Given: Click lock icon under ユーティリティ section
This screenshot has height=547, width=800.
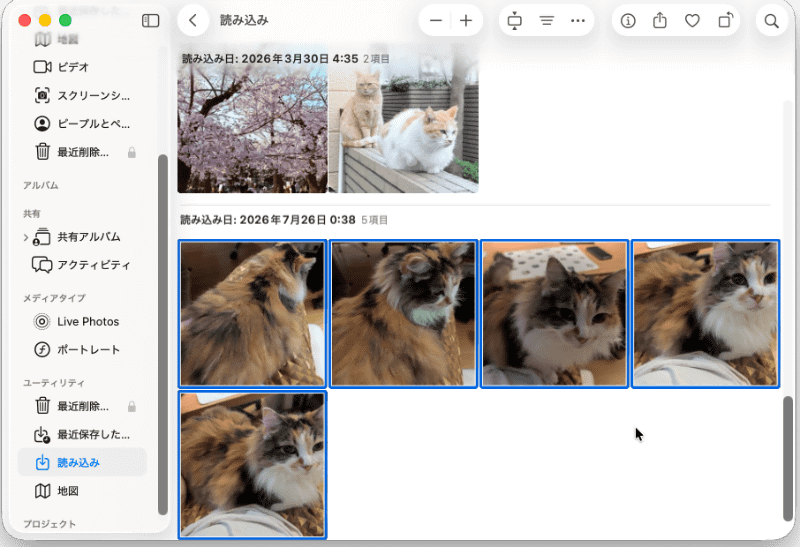Looking at the screenshot, I should 132,406.
